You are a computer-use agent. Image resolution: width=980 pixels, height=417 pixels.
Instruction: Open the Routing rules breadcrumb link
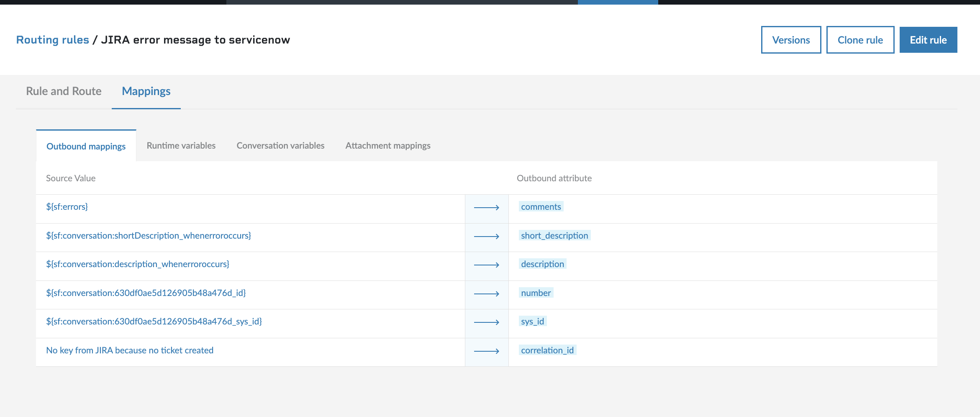(53, 40)
